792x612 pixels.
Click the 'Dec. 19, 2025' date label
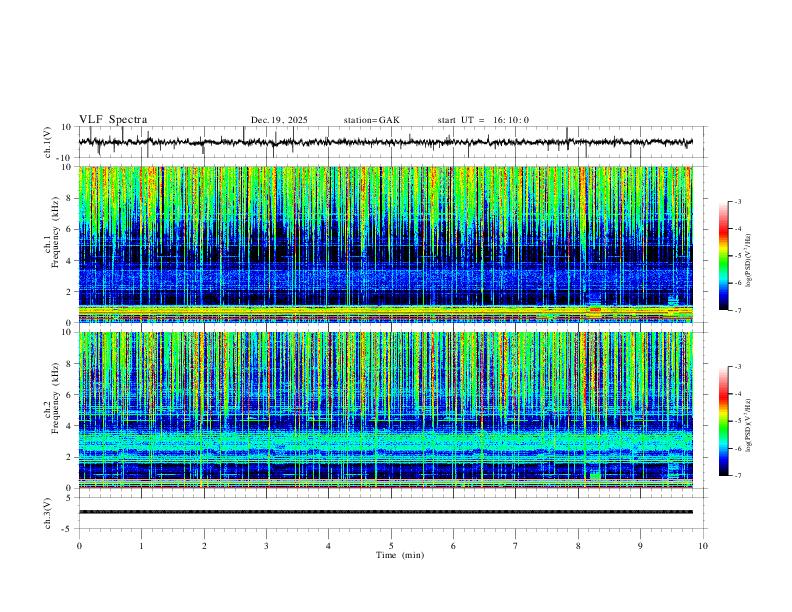pyautogui.click(x=279, y=120)
